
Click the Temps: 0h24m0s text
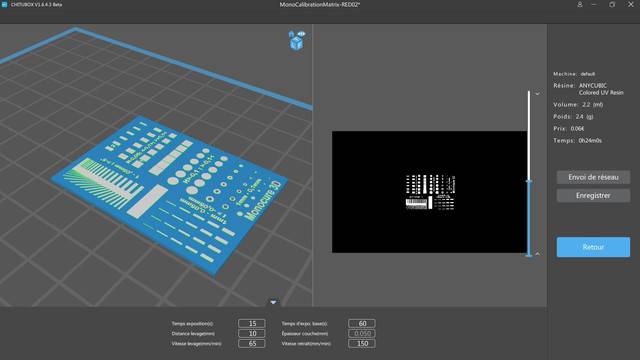[x=577, y=140]
